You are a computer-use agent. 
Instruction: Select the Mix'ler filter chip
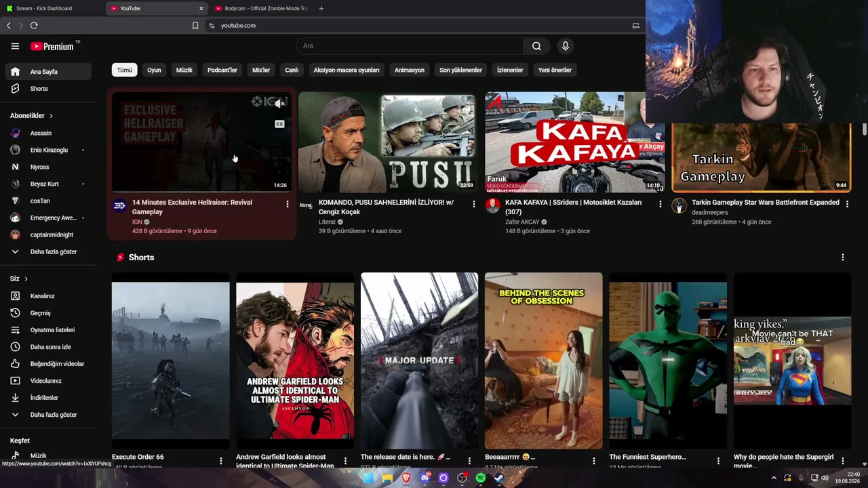click(x=261, y=70)
